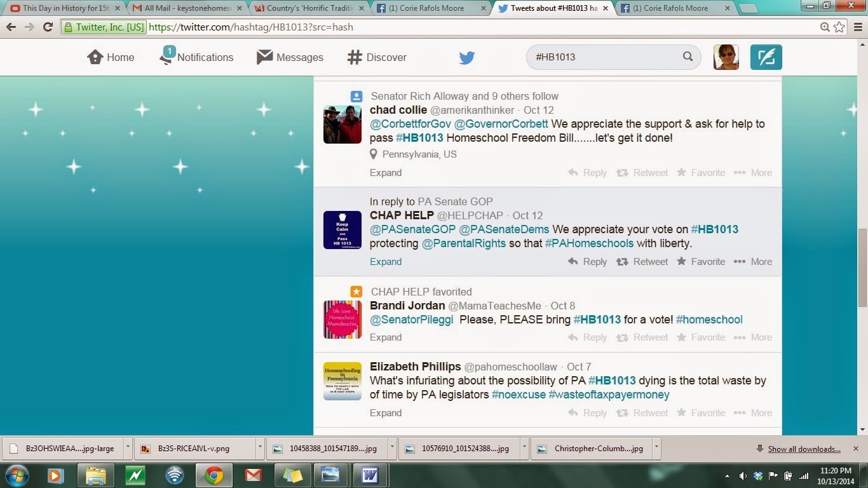This screenshot has height=488, width=868.
Task: Expand Brandi Jordan's tweet
Action: click(x=386, y=337)
